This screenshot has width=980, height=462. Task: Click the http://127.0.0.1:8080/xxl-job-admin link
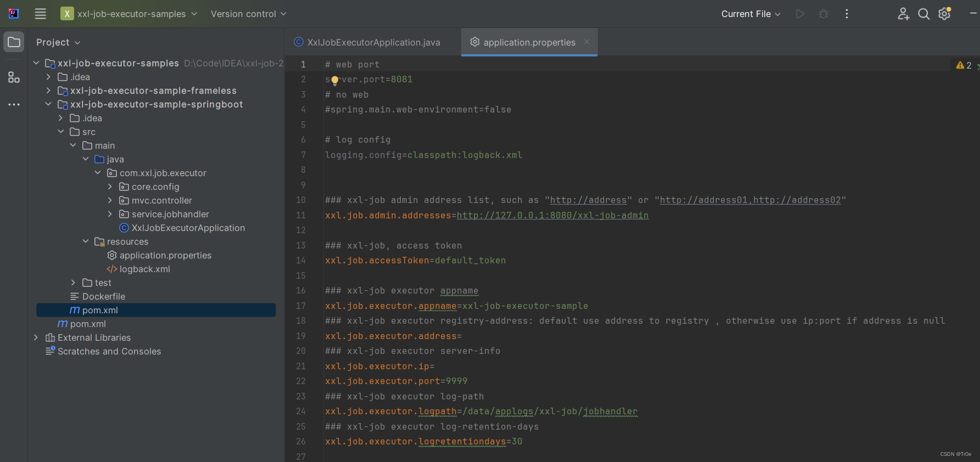coord(552,216)
